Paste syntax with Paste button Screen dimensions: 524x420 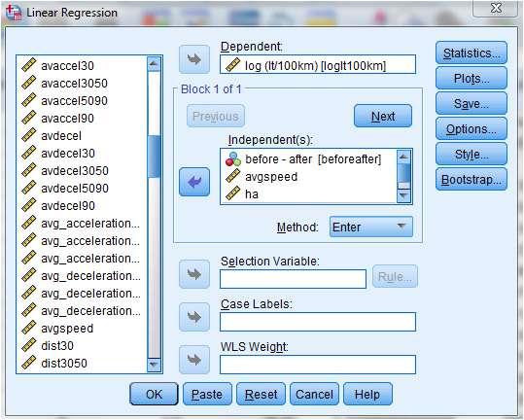coord(207,395)
